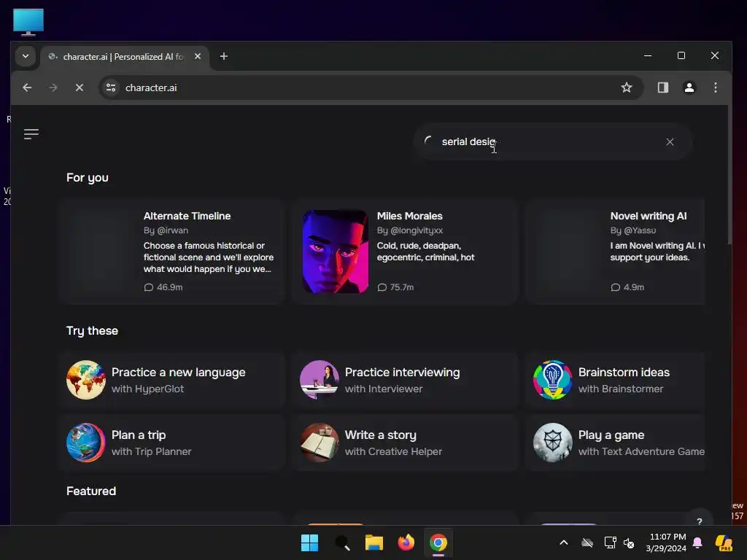747x560 pixels.
Task: Select Write a story with Creative Helper
Action: click(x=406, y=443)
